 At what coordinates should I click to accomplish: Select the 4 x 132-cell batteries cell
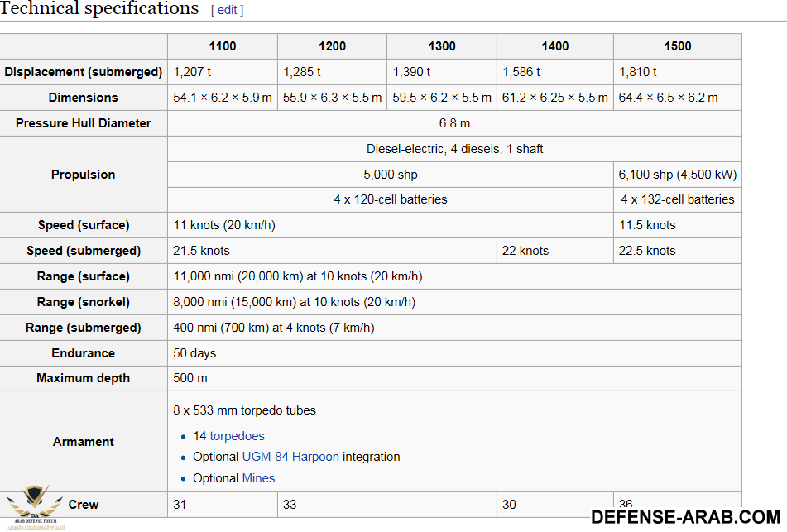(x=677, y=199)
